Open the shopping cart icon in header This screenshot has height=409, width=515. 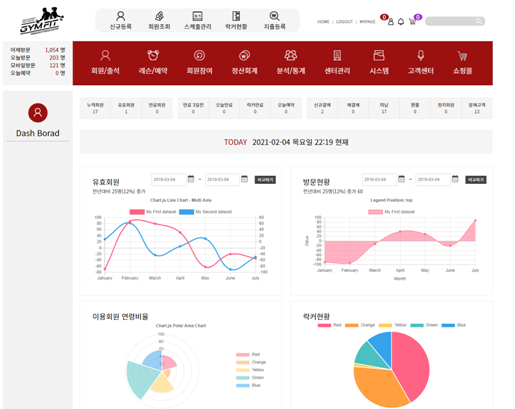point(412,22)
